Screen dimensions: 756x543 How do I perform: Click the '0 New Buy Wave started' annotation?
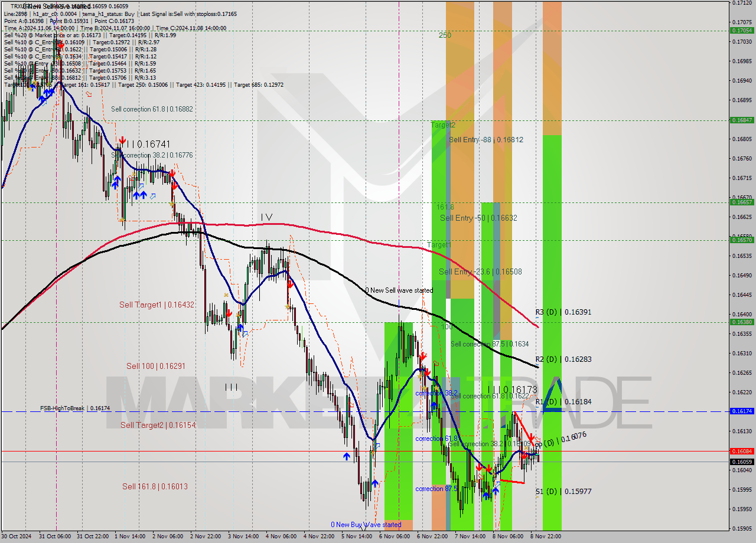click(x=366, y=524)
